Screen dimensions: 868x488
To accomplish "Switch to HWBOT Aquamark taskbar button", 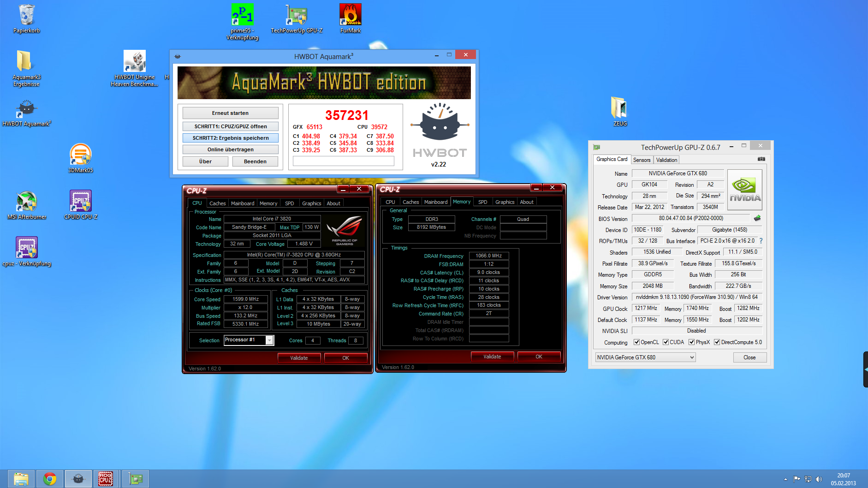I will tap(78, 479).
